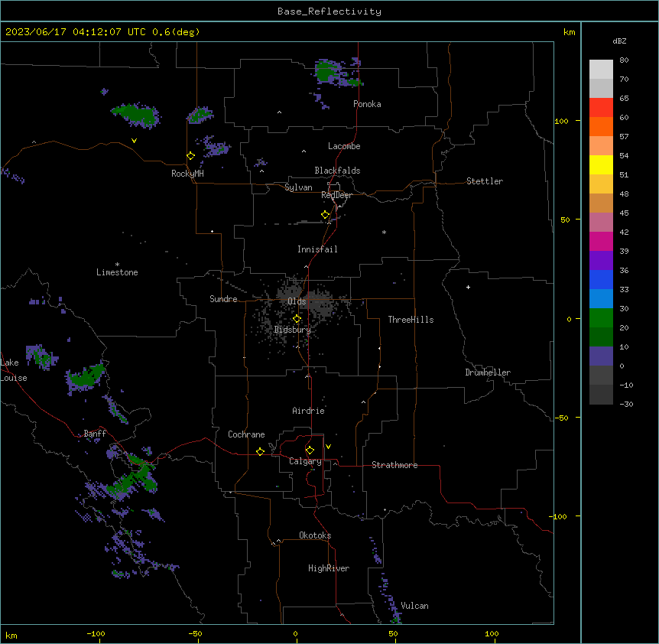Click the HighRiver map label

(x=329, y=568)
